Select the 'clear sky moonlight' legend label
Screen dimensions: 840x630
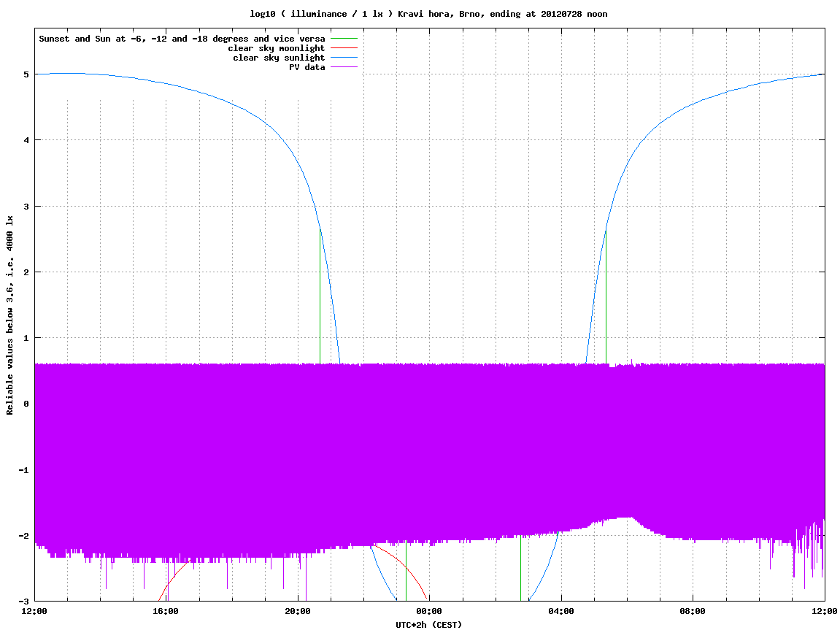click(x=277, y=48)
